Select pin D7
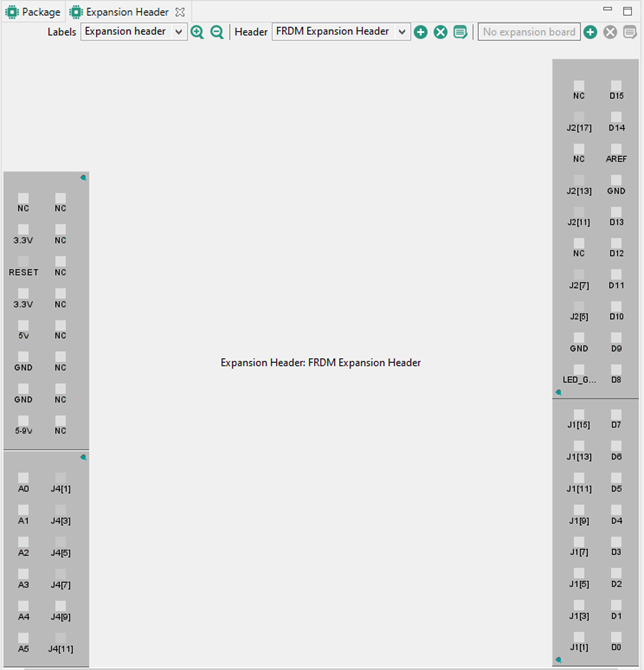The width and height of the screenshot is (644, 670). tap(616, 414)
